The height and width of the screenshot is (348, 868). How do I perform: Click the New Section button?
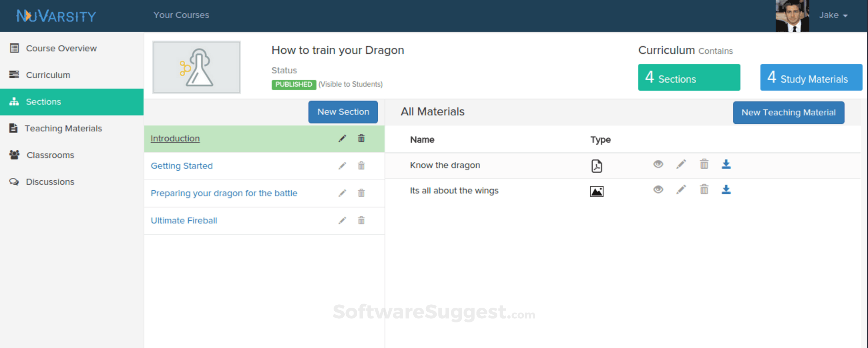pos(343,112)
